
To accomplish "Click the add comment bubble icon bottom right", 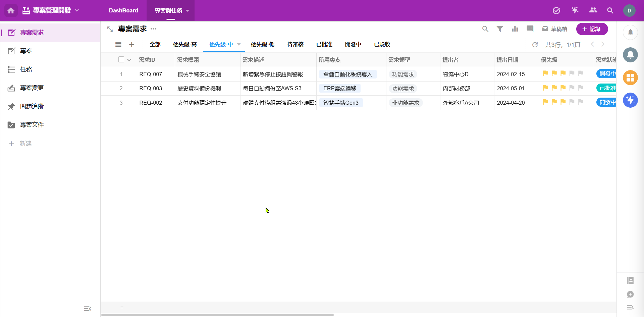I will coord(630,294).
